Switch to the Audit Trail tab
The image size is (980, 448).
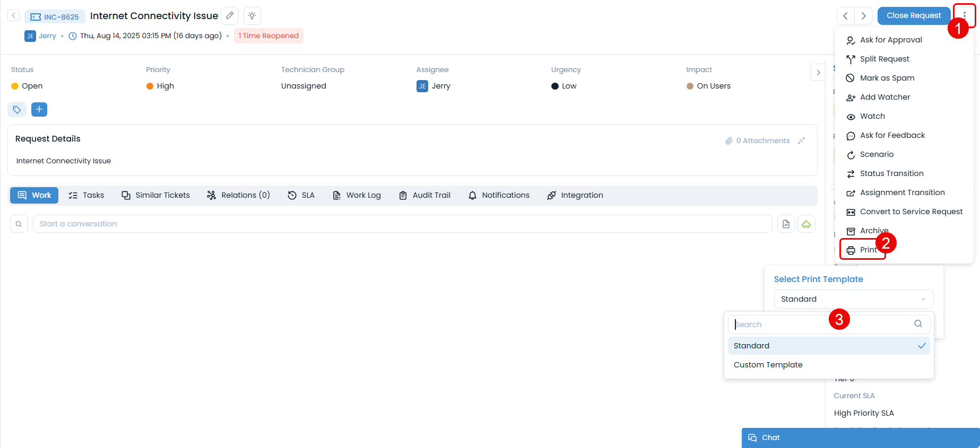click(x=424, y=195)
